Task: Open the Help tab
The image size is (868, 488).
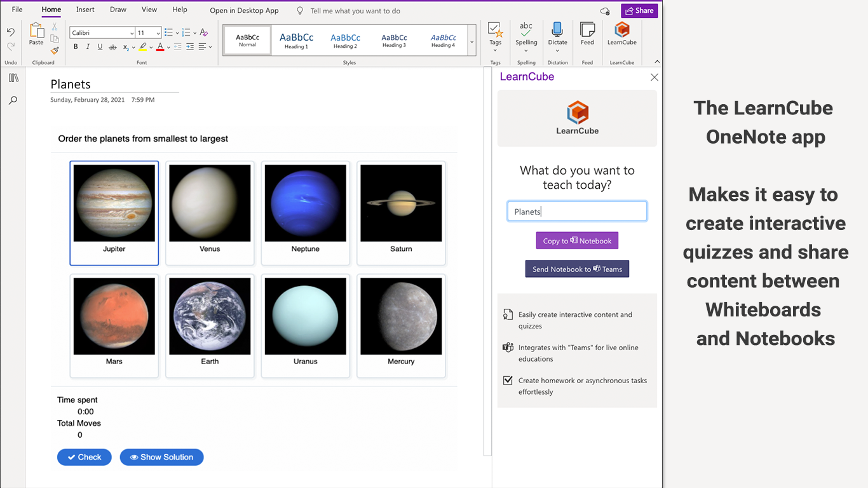Action: coord(180,10)
